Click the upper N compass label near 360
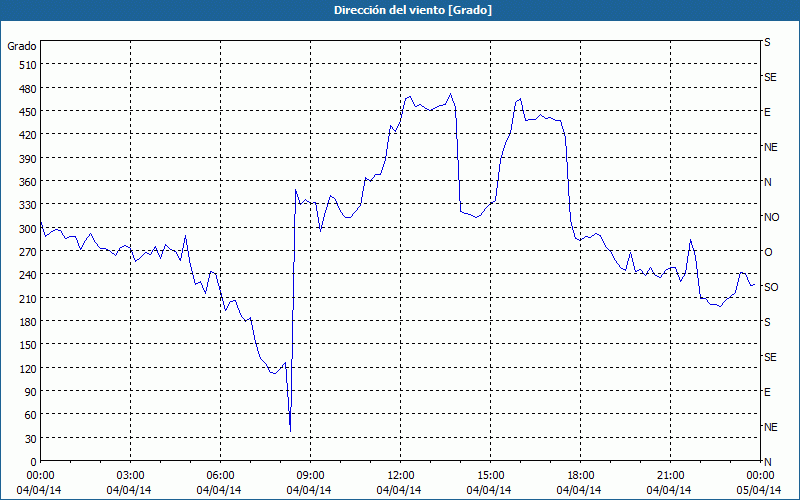 (767, 182)
